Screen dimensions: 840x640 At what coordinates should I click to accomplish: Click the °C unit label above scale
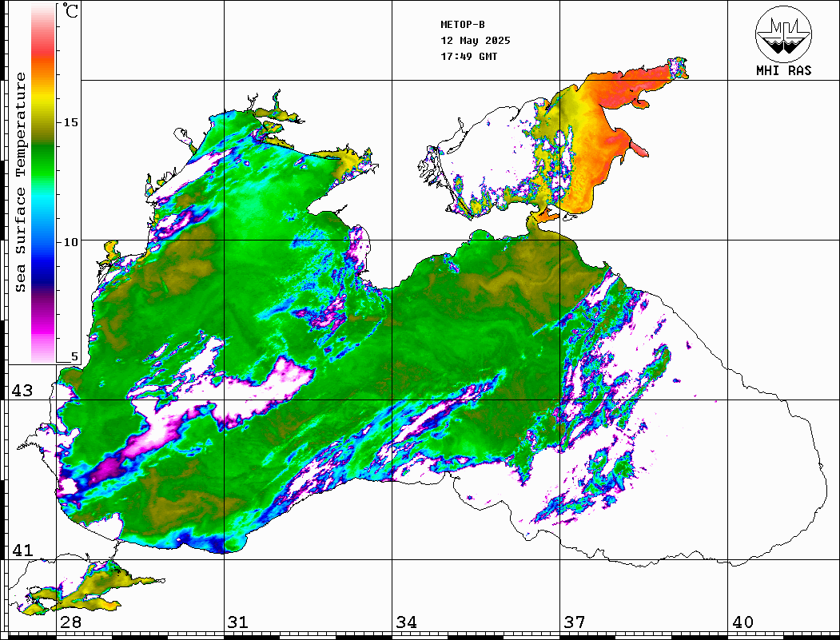pos(70,10)
